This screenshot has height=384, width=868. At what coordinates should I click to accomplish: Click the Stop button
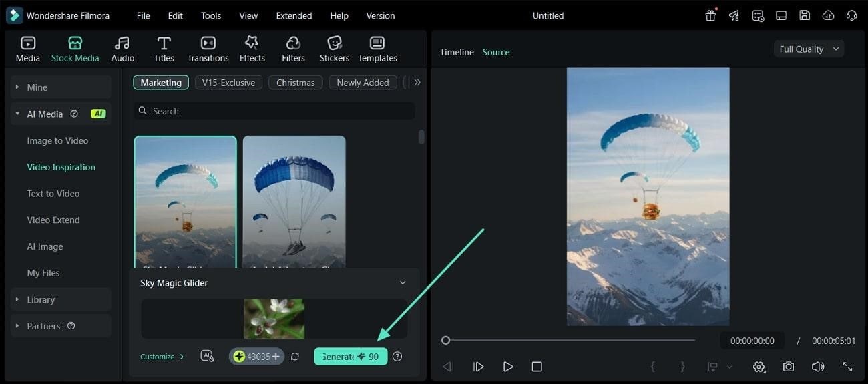pos(537,367)
